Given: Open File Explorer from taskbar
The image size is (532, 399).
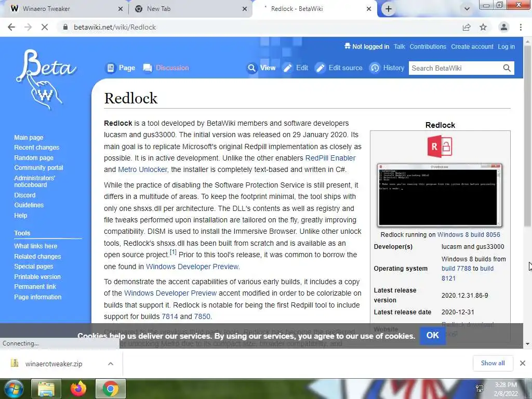Looking at the screenshot, I should click(46, 389).
